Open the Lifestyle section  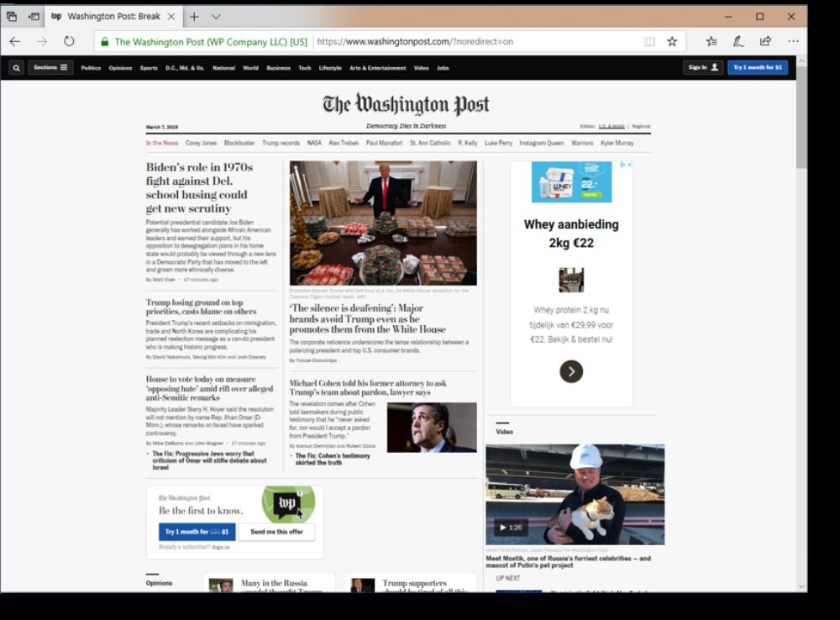point(330,68)
